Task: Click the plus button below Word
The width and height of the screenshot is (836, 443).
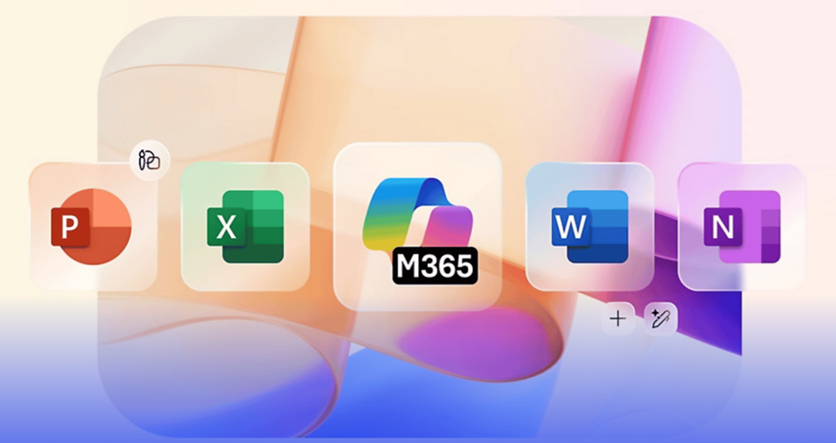Action: point(618,319)
